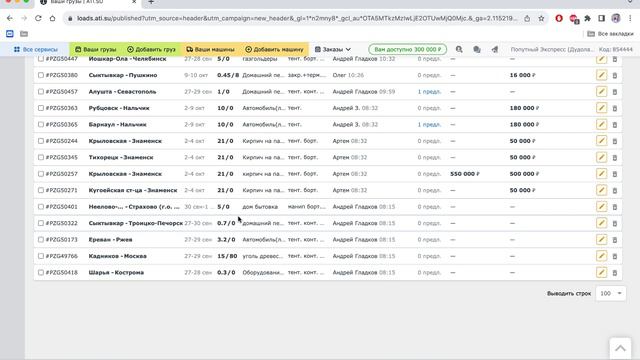Open 1 предл. link for Барнаул - Нальчик

point(429,124)
